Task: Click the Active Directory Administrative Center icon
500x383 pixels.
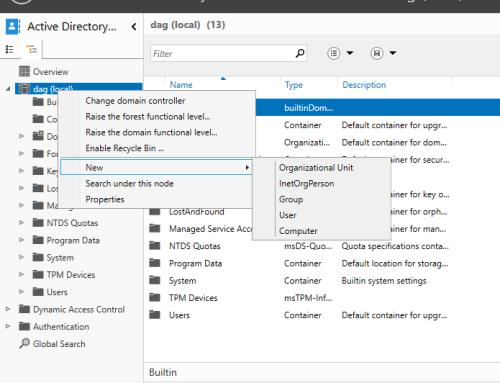Action: (x=13, y=27)
